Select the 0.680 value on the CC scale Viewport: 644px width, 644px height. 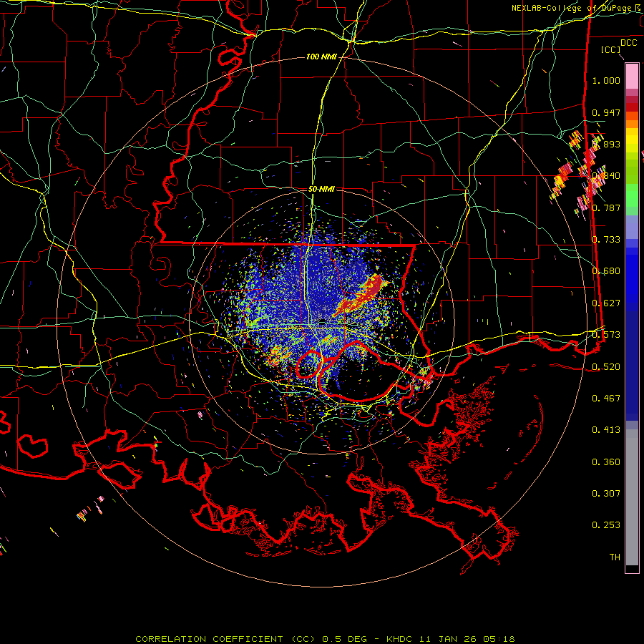[606, 271]
